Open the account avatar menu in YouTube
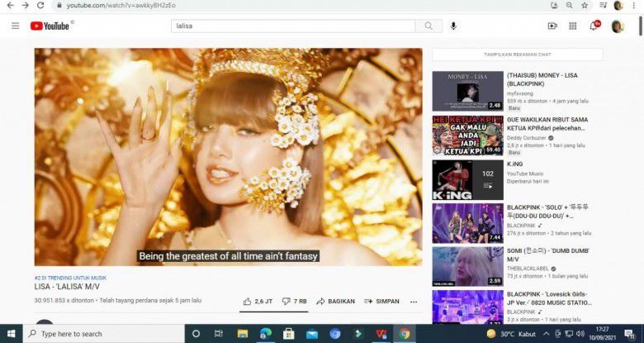 click(618, 26)
